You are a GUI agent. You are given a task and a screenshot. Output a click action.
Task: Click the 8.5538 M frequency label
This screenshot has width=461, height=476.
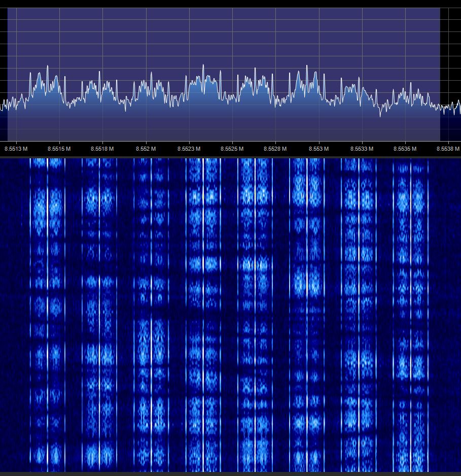(x=448, y=149)
